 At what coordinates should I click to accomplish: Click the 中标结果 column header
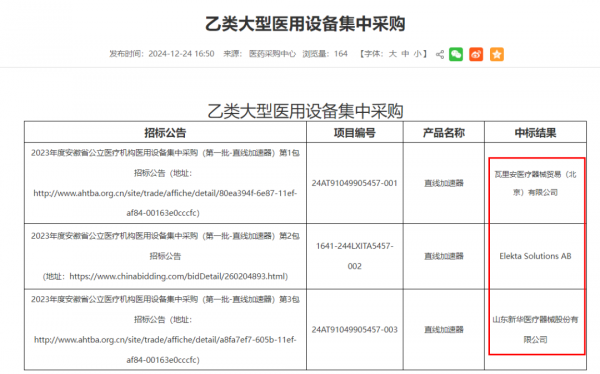[x=535, y=133]
